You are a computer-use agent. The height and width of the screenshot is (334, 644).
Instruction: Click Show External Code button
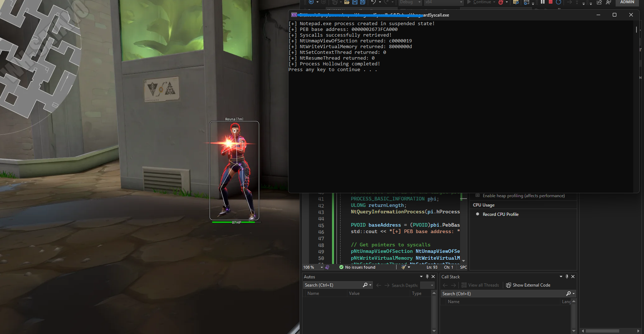pos(528,285)
